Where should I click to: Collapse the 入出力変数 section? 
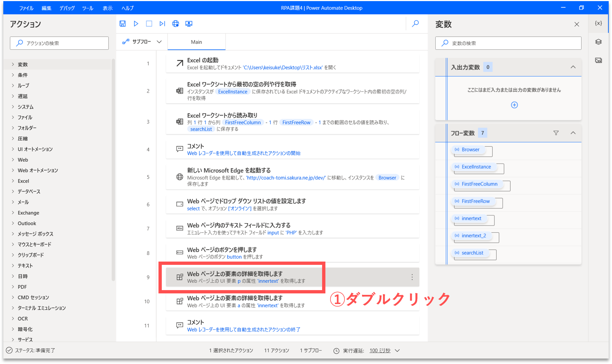point(573,67)
